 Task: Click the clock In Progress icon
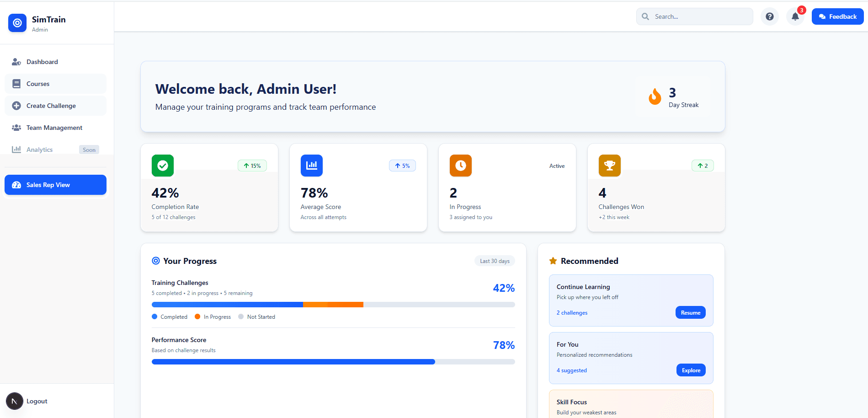pos(460,166)
